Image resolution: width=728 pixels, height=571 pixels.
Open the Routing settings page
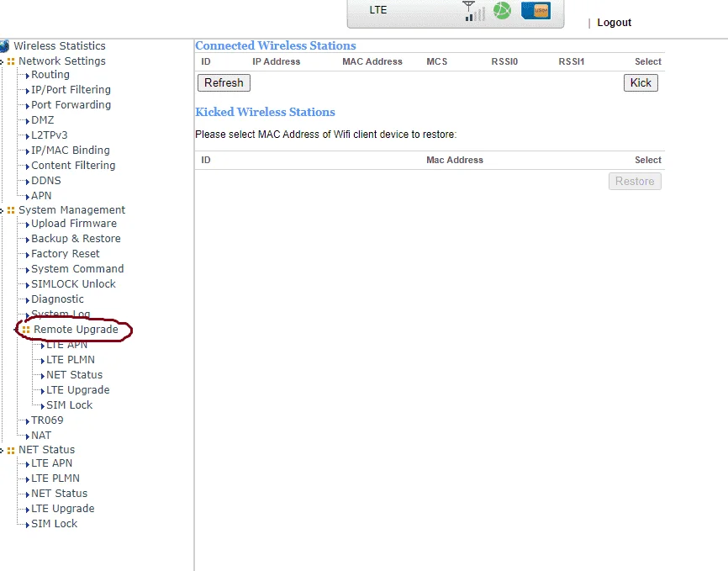(x=50, y=75)
